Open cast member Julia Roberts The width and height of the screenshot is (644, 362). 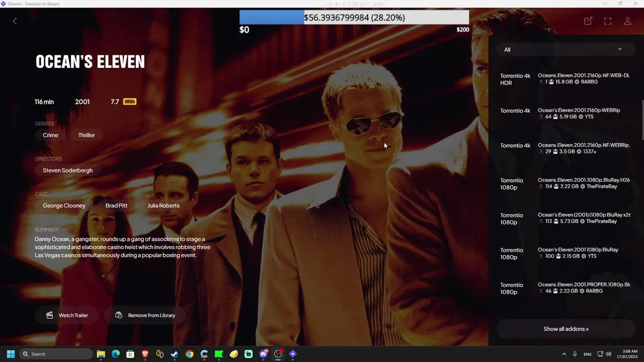coord(164,206)
